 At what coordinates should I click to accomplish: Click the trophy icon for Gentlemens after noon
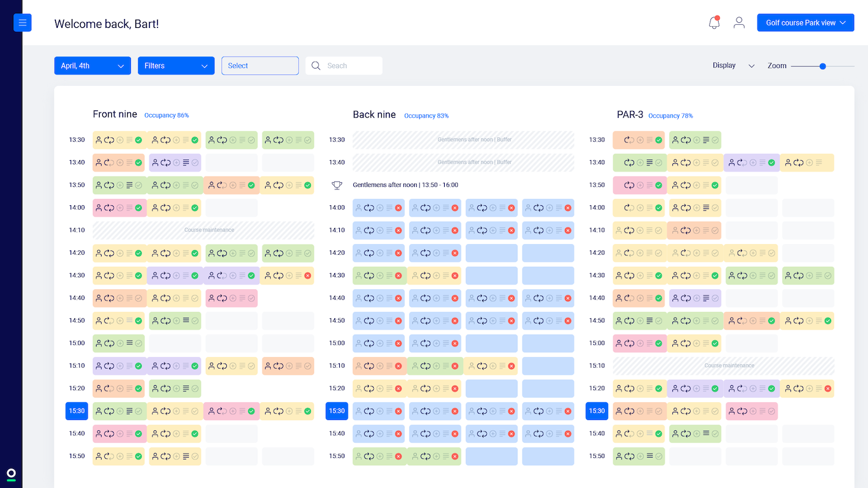tap(337, 185)
